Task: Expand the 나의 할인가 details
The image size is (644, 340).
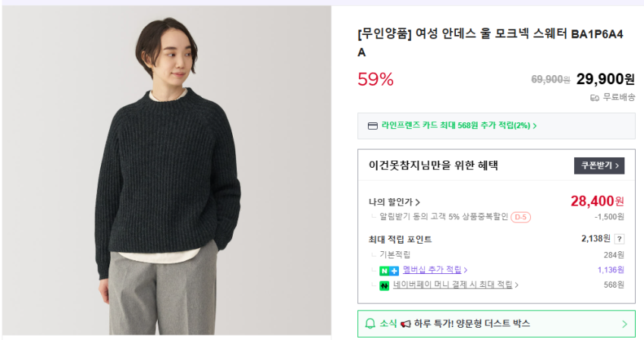Action: tap(394, 202)
